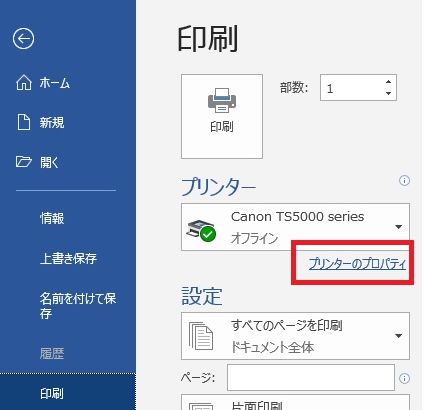This screenshot has width=424, height=410.
Task: Select the 印刷 sidebar item
Action: [x=68, y=393]
